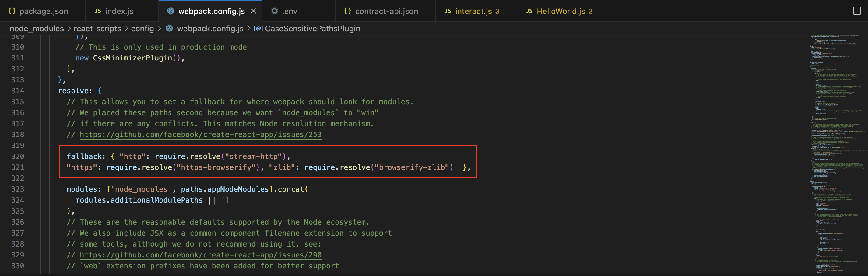Open create-react-app issues/253 link
The image size is (868, 276).
[x=201, y=135]
